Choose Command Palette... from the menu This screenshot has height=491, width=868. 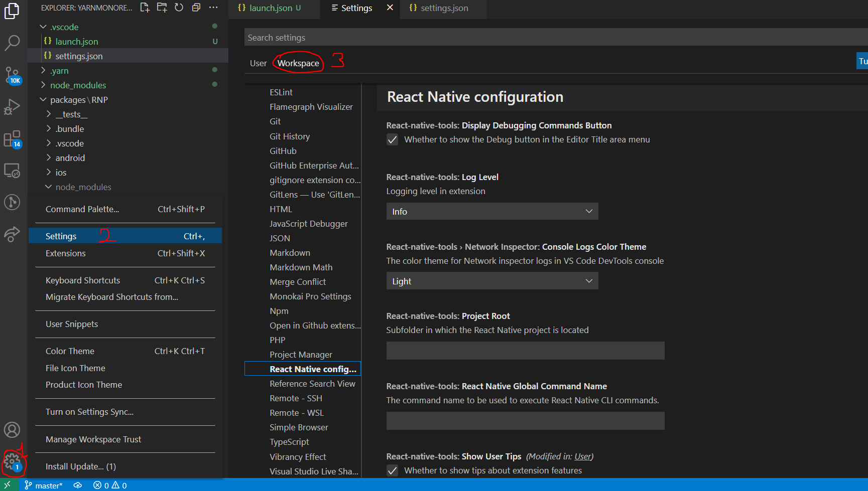[x=125, y=209]
